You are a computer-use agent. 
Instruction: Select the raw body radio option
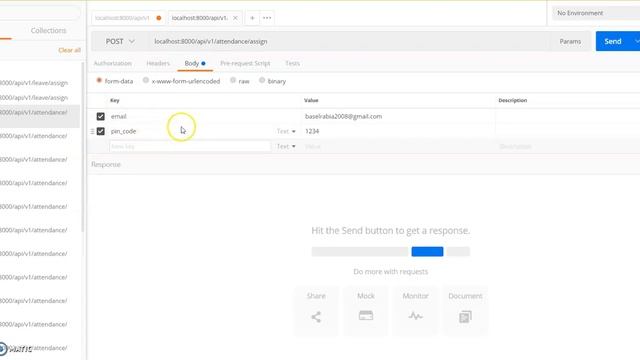pyautogui.click(x=233, y=80)
